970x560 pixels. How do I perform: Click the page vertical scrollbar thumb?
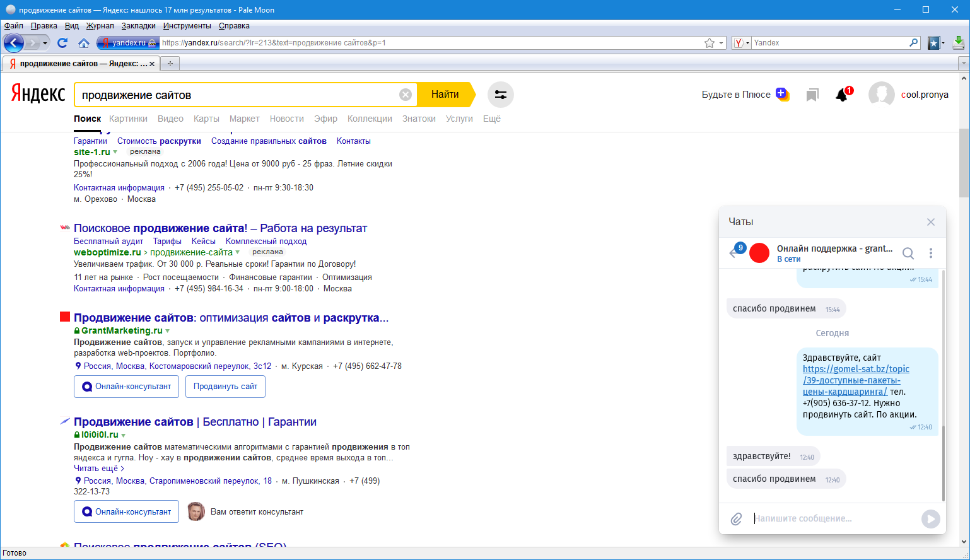click(964, 161)
